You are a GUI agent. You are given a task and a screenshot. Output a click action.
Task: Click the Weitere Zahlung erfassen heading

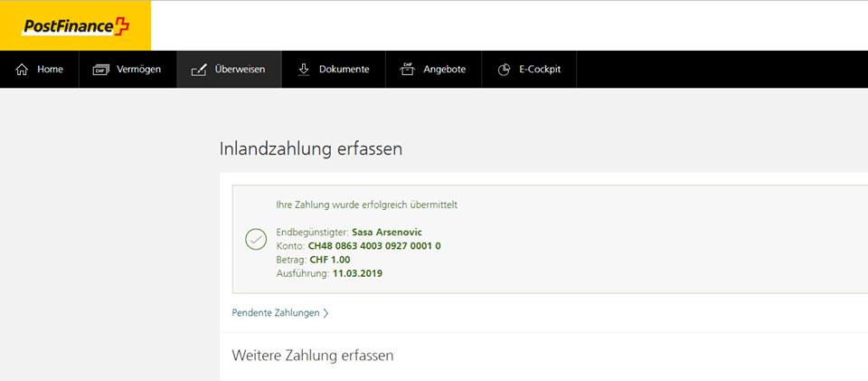[x=312, y=356]
